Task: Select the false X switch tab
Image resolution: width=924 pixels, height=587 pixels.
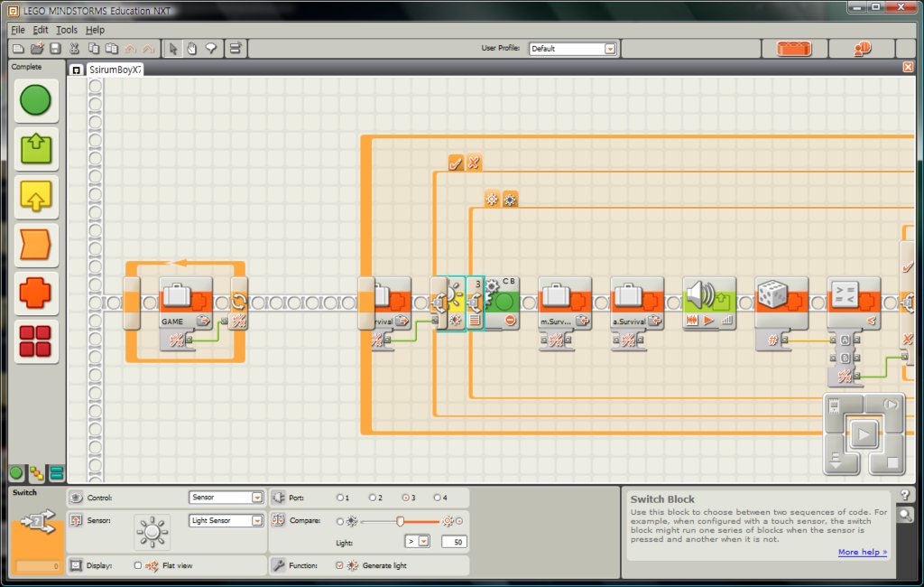Action: [474, 163]
